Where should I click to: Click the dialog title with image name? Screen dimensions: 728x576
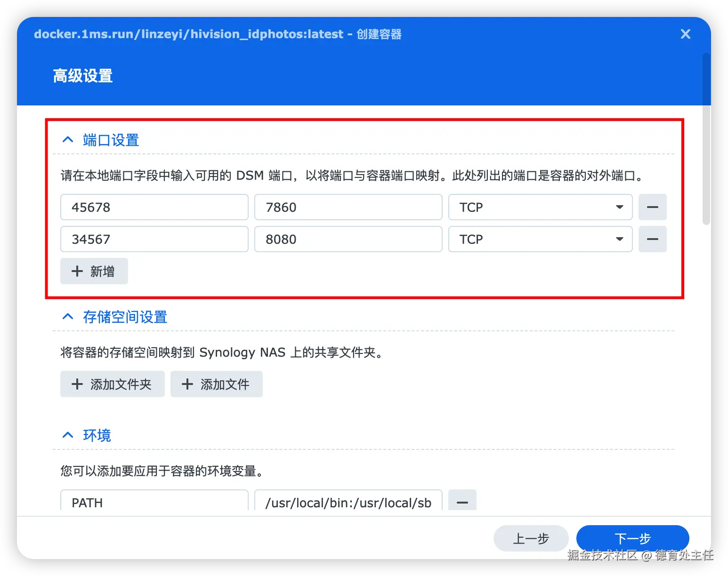218,34
